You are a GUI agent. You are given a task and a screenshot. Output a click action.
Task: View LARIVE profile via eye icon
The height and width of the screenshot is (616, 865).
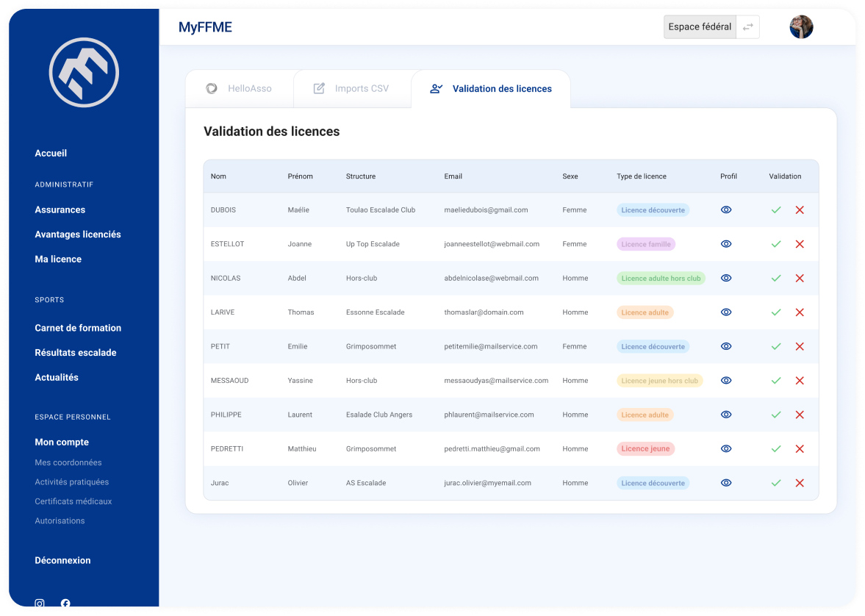(x=726, y=312)
